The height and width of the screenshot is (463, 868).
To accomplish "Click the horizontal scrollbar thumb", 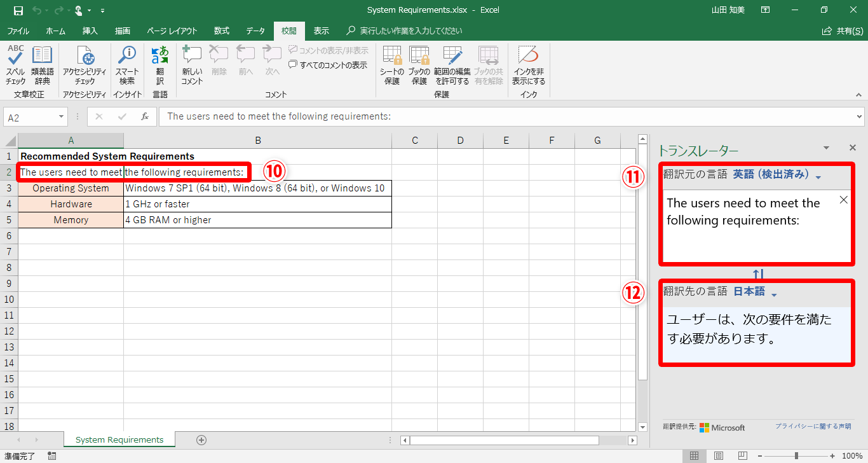I will [505, 440].
